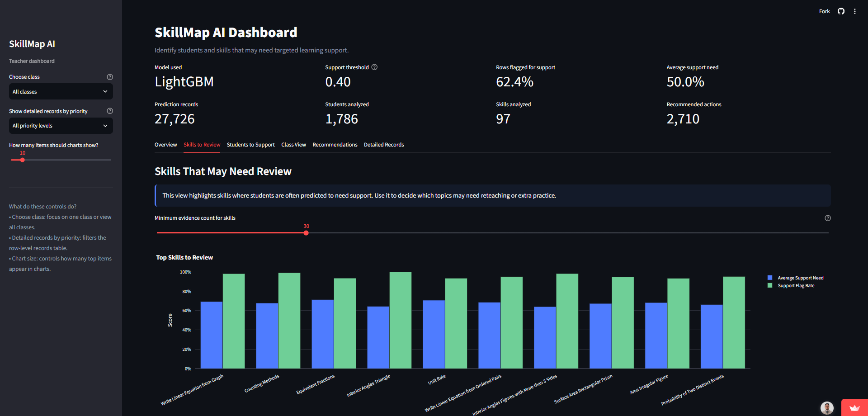Open the three-dot app menu

[x=855, y=11]
